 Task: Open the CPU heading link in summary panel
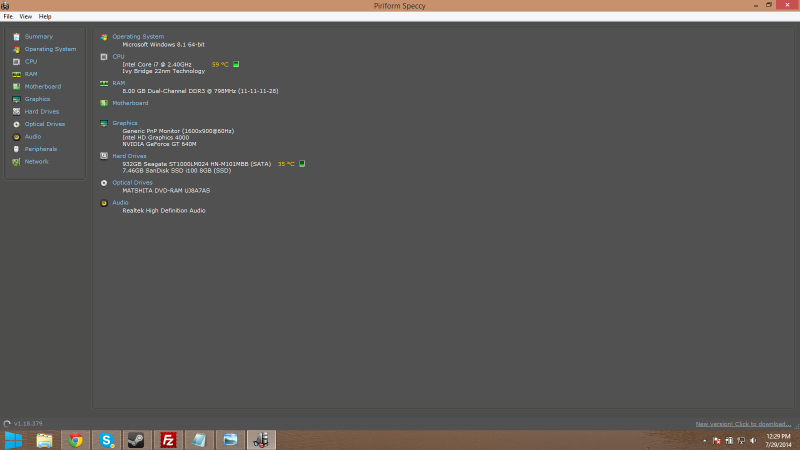pos(118,57)
